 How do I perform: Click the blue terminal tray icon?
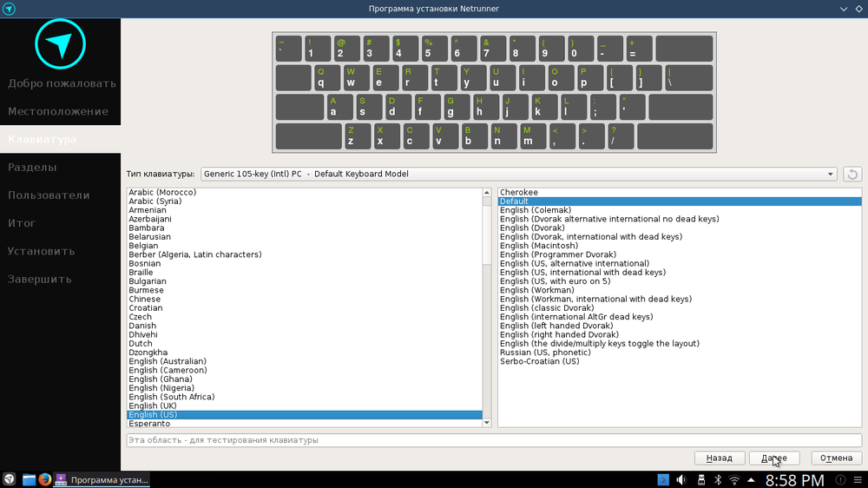tap(663, 479)
